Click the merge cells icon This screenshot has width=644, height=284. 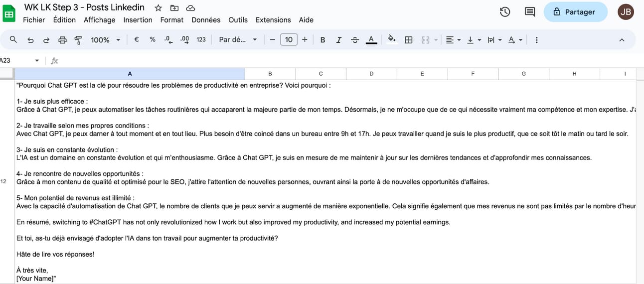pos(425,40)
